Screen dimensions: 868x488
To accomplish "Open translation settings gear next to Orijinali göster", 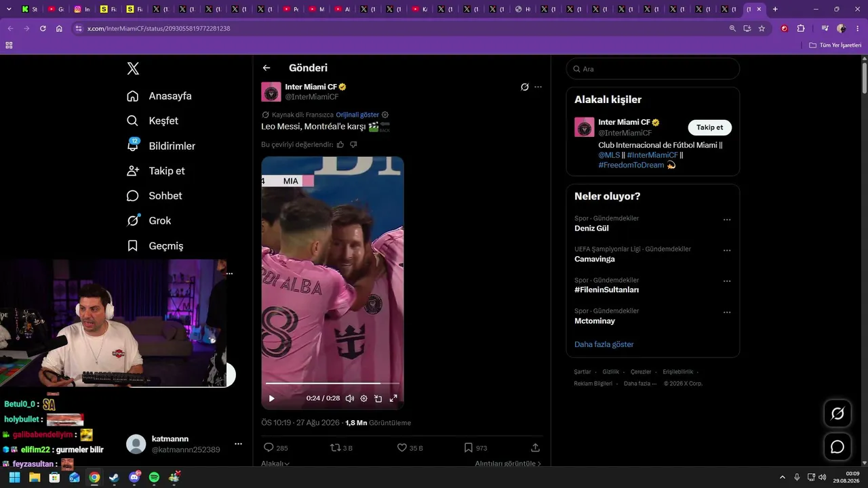I will [385, 115].
